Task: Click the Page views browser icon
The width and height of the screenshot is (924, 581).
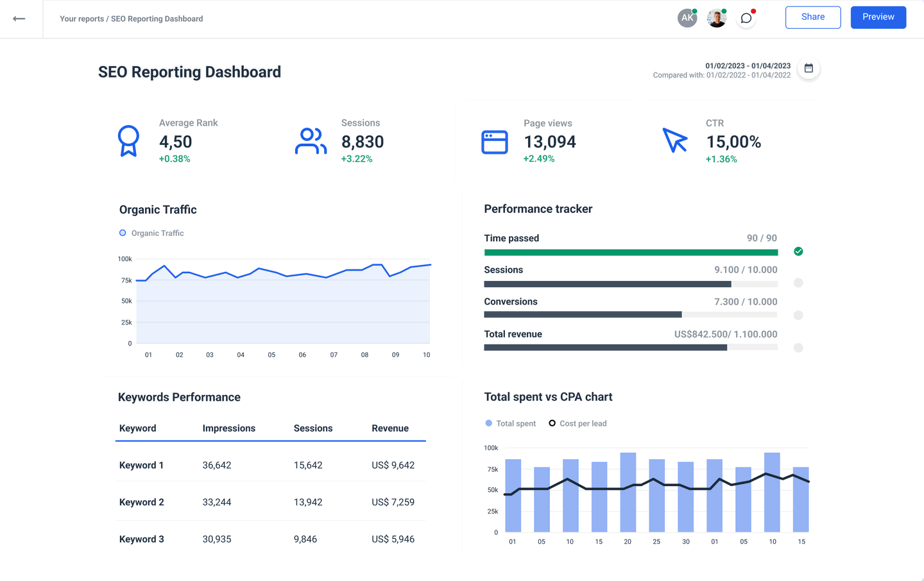Action: point(494,142)
